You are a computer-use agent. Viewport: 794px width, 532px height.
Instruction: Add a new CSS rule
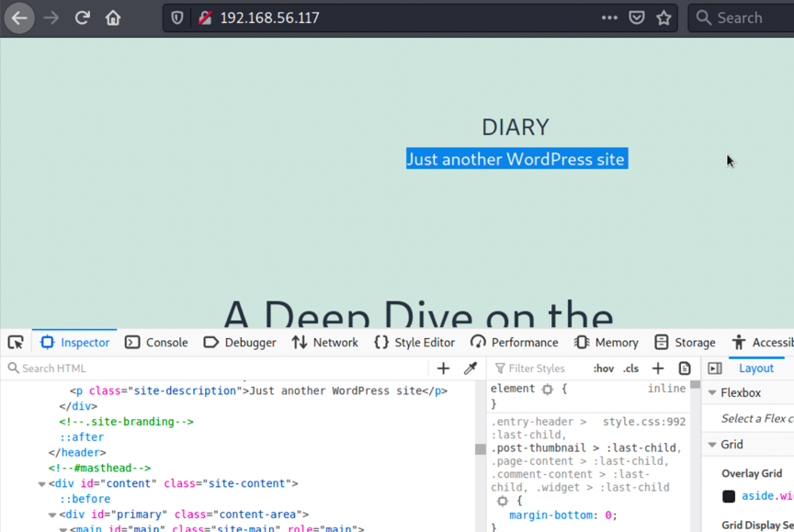(658, 368)
